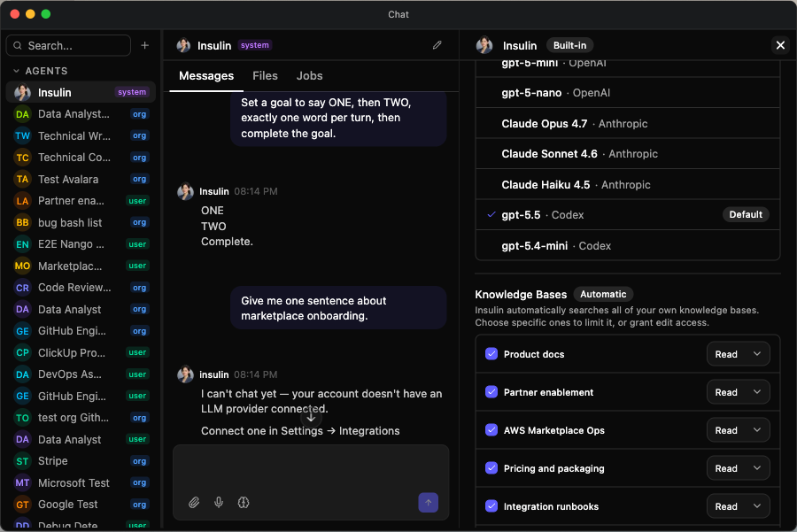797x532 pixels.
Task: Click the system tag in chat header
Action: coord(255,45)
